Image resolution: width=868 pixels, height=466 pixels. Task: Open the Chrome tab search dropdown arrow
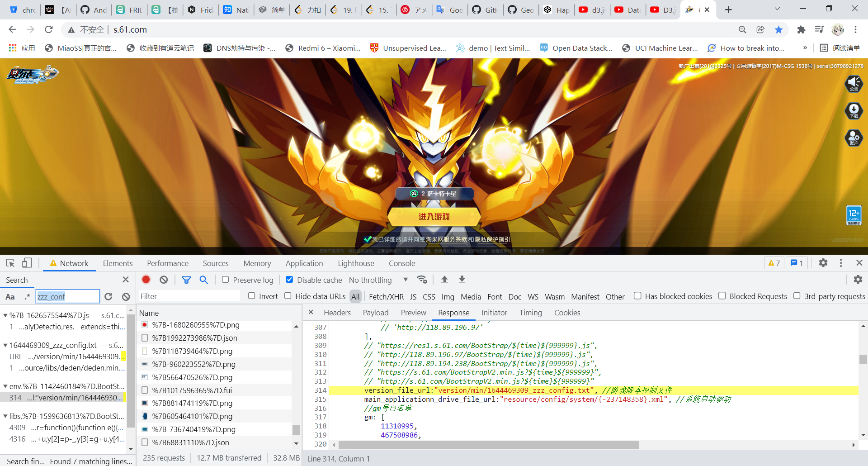(777, 9)
